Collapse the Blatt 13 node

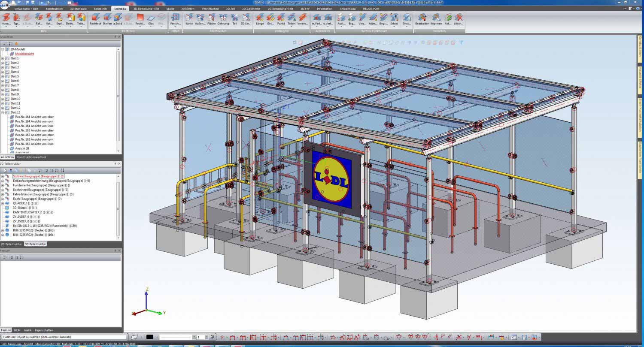click(x=3, y=112)
